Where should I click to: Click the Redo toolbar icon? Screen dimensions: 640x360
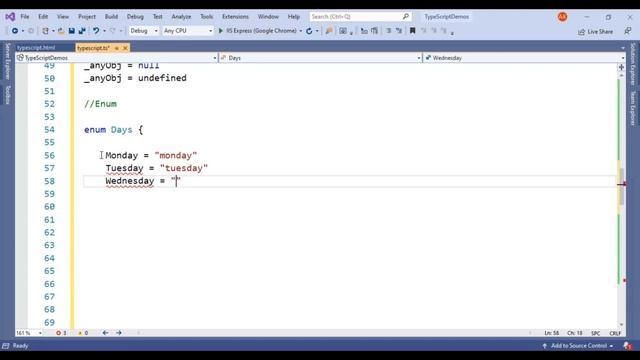113,31
